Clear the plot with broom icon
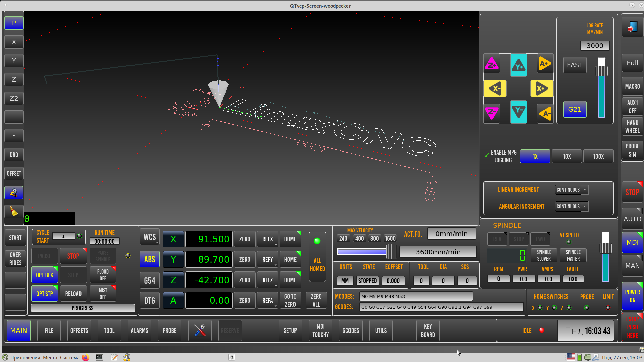 point(14,212)
